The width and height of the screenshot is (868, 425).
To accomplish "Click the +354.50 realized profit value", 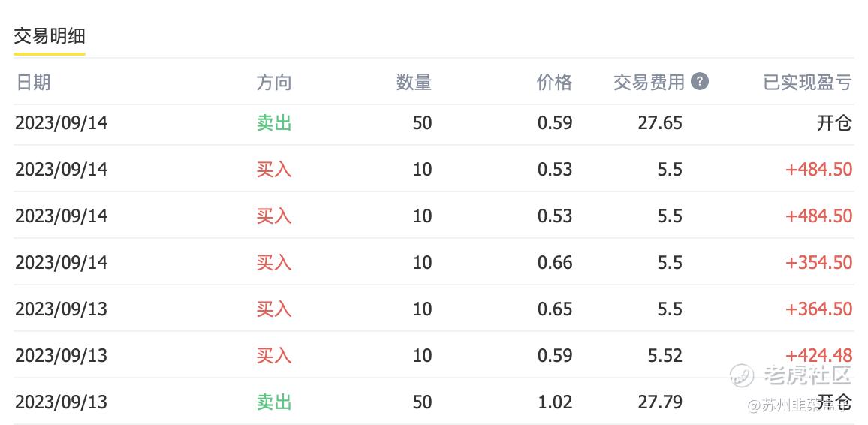I will pyautogui.click(x=818, y=262).
